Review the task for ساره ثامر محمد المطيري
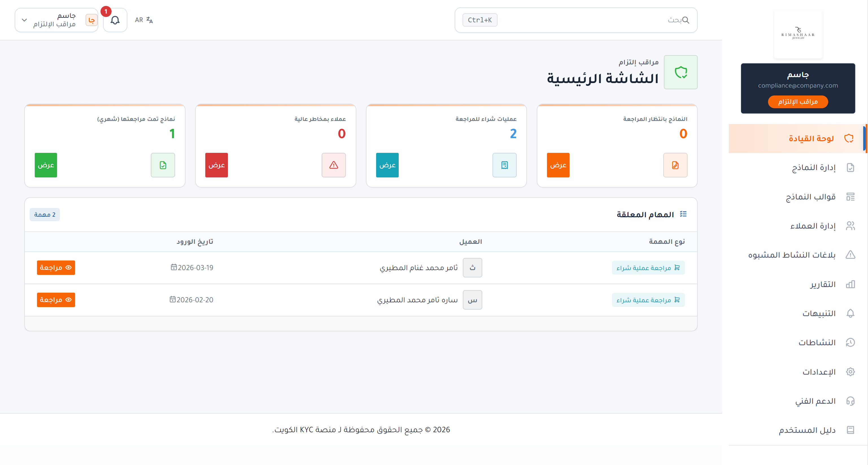868x465 pixels. [56, 299]
